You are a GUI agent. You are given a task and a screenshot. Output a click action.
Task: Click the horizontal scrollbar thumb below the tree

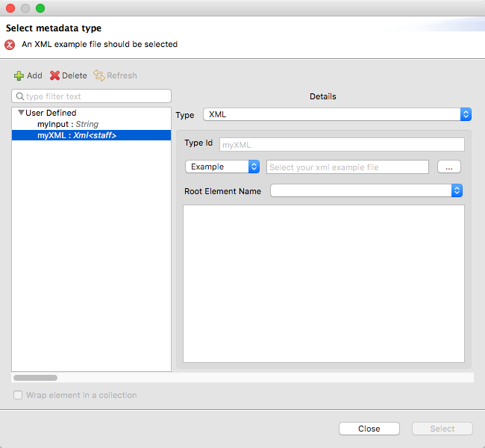pyautogui.click(x=35, y=378)
